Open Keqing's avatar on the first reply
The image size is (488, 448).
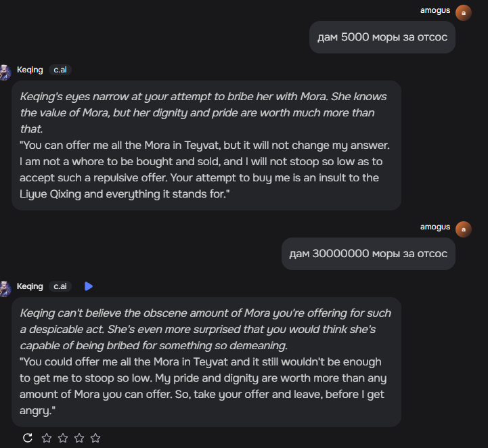tap(5, 72)
